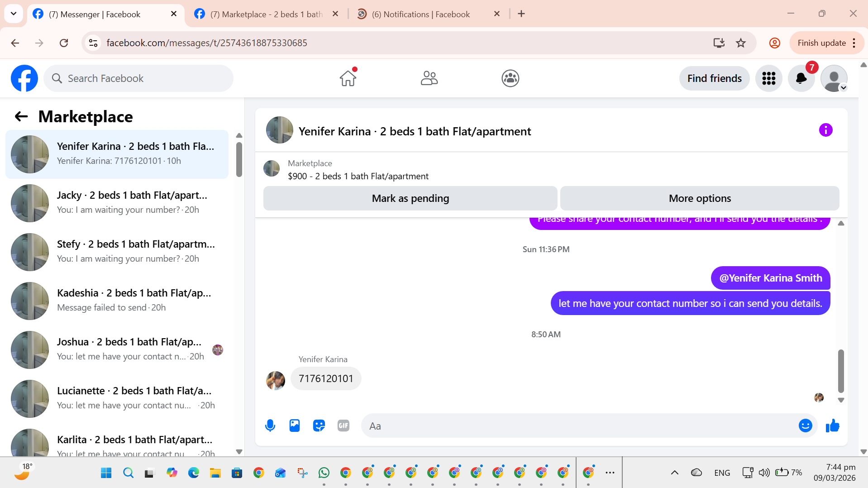
Task: Open File Explorer from the taskbar
Action: point(215,473)
